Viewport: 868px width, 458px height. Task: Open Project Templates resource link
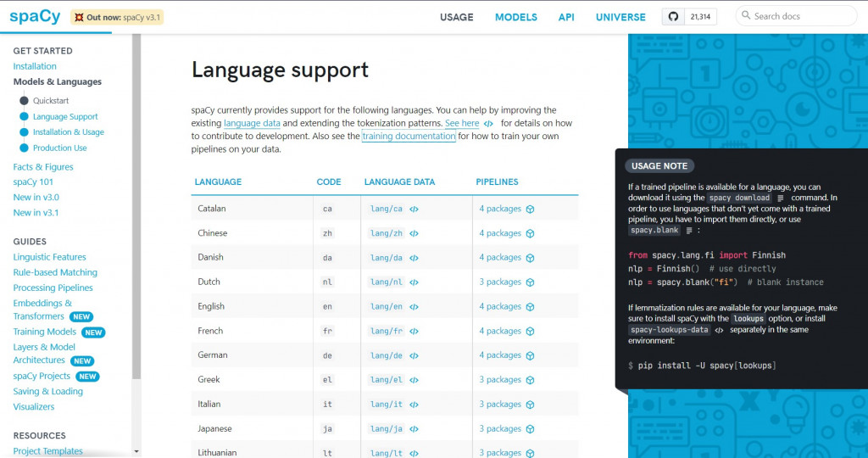point(48,451)
